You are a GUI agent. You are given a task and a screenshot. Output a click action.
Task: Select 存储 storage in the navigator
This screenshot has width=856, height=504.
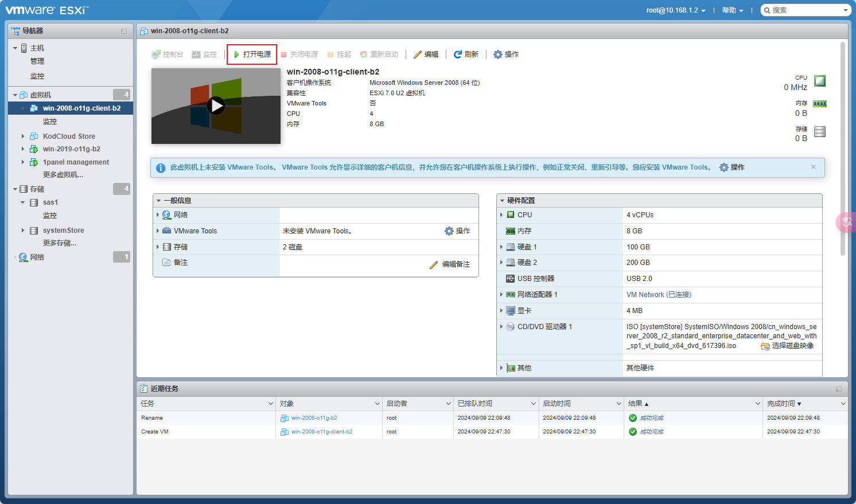pyautogui.click(x=37, y=189)
